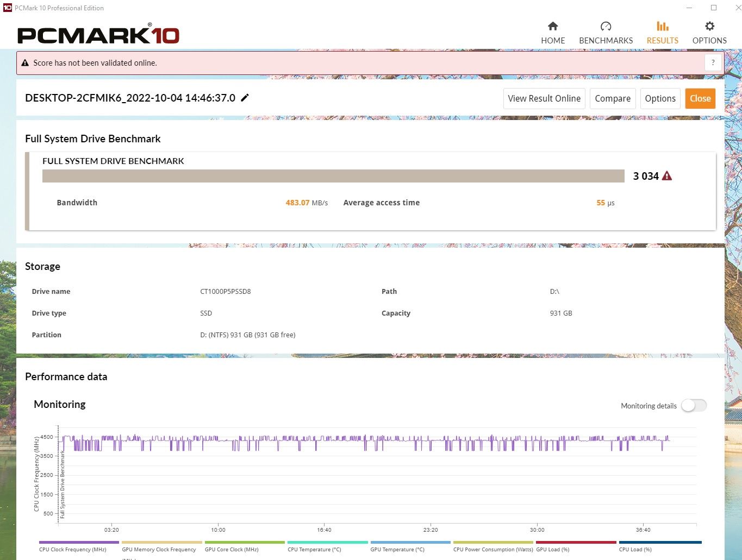The height and width of the screenshot is (560, 742).
Task: Click the Compare button
Action: click(x=613, y=98)
